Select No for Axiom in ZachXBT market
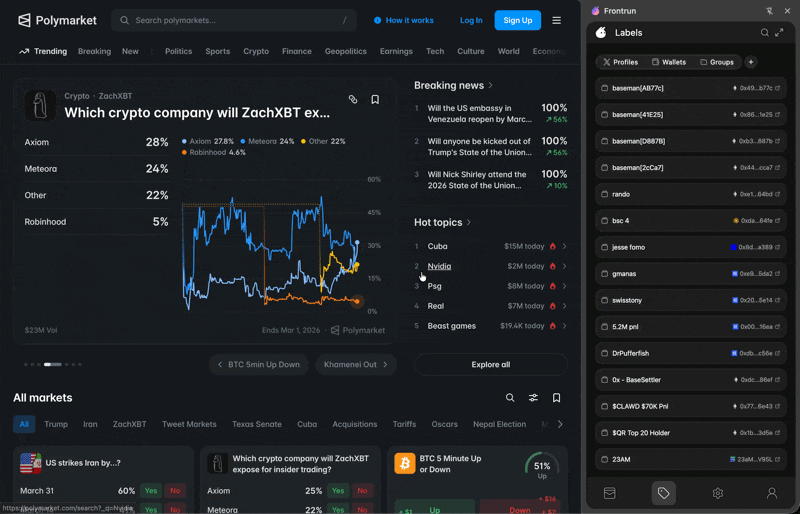The height and width of the screenshot is (514, 800). 362,491
